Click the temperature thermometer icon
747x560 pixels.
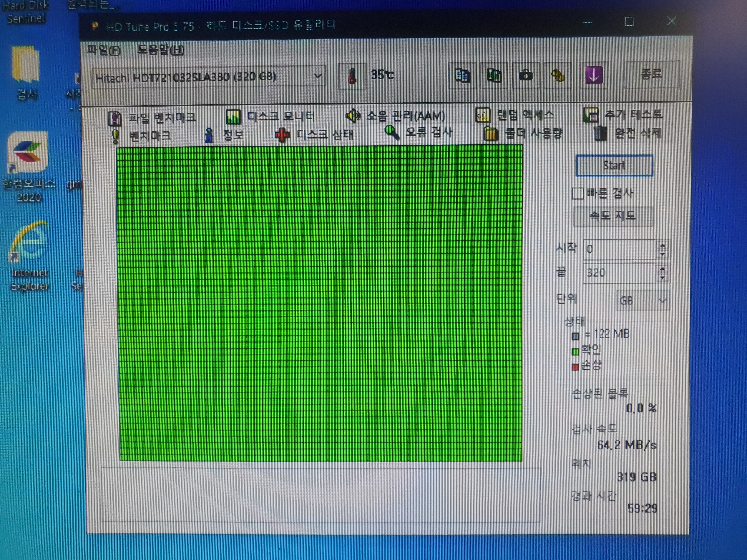(x=352, y=76)
